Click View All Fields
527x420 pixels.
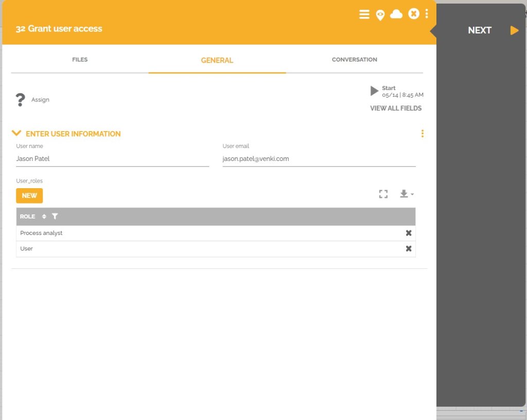click(395, 108)
